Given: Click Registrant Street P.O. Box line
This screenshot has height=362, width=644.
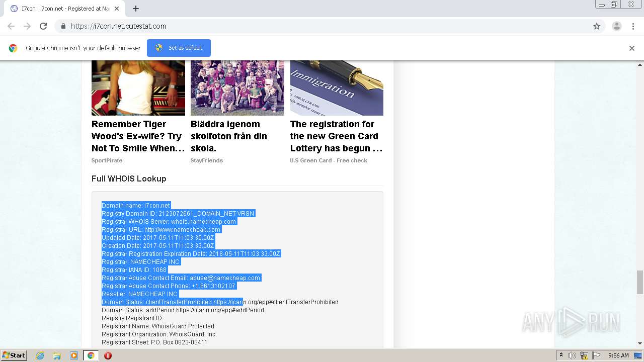Looking at the screenshot, I should [x=154, y=342].
